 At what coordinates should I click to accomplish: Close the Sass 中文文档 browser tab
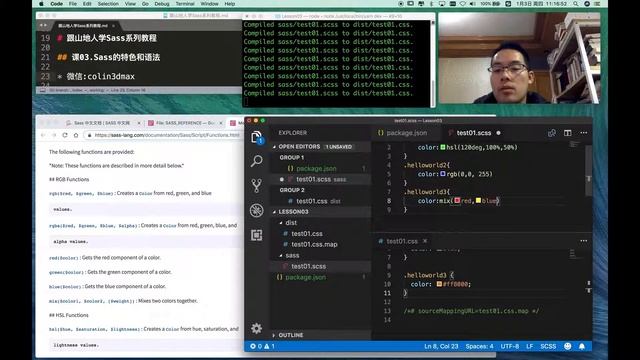click(x=139, y=123)
